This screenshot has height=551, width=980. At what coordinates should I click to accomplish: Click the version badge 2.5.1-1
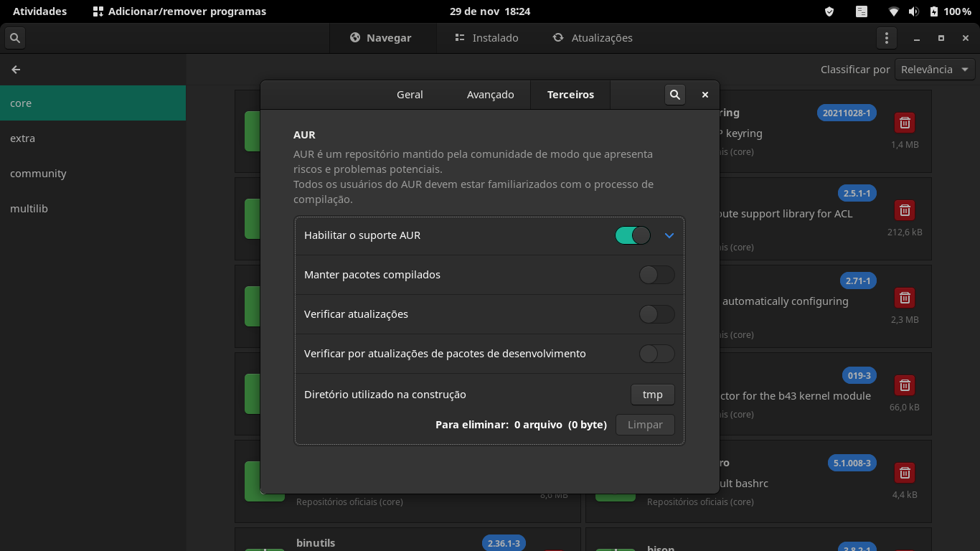pos(857,193)
